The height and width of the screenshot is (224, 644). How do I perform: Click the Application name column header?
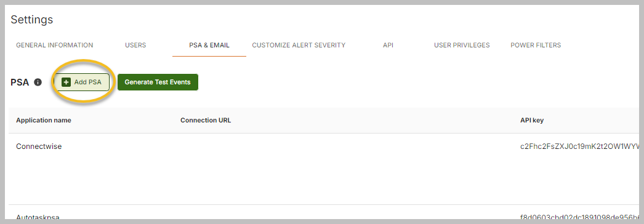pyautogui.click(x=44, y=120)
